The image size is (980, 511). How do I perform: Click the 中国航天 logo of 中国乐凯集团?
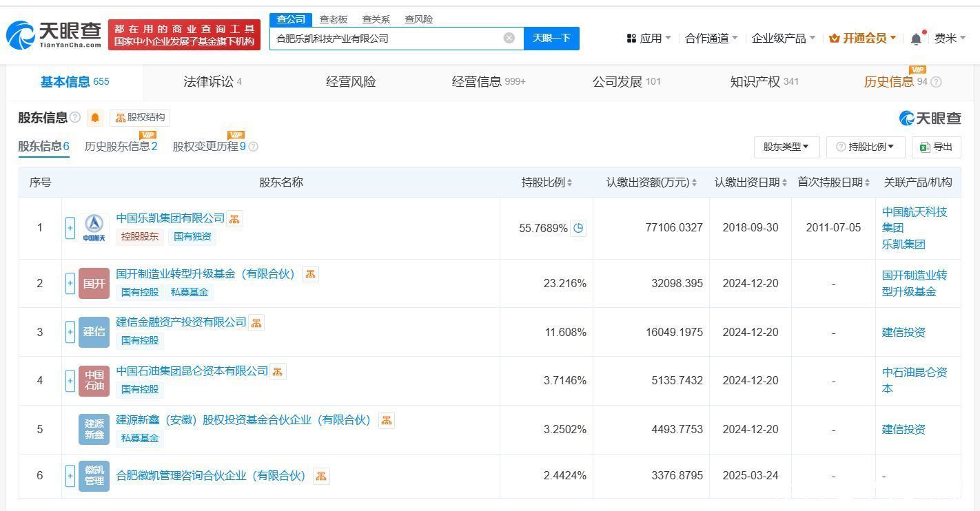click(x=94, y=228)
